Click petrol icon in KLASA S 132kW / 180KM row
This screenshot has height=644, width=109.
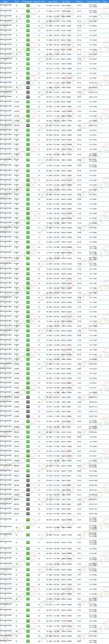(28, 176)
